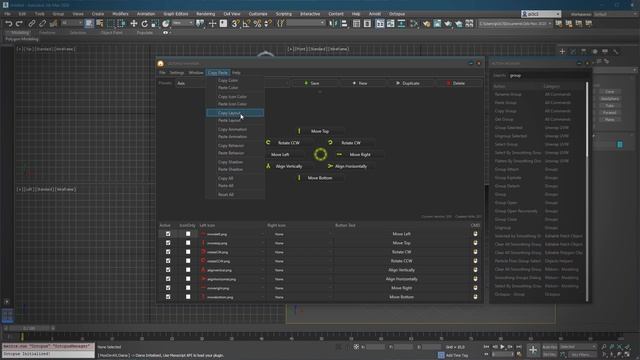Open the reference coordinate system View dropdown
This screenshot has width=640, height=360.
pos(182,23)
